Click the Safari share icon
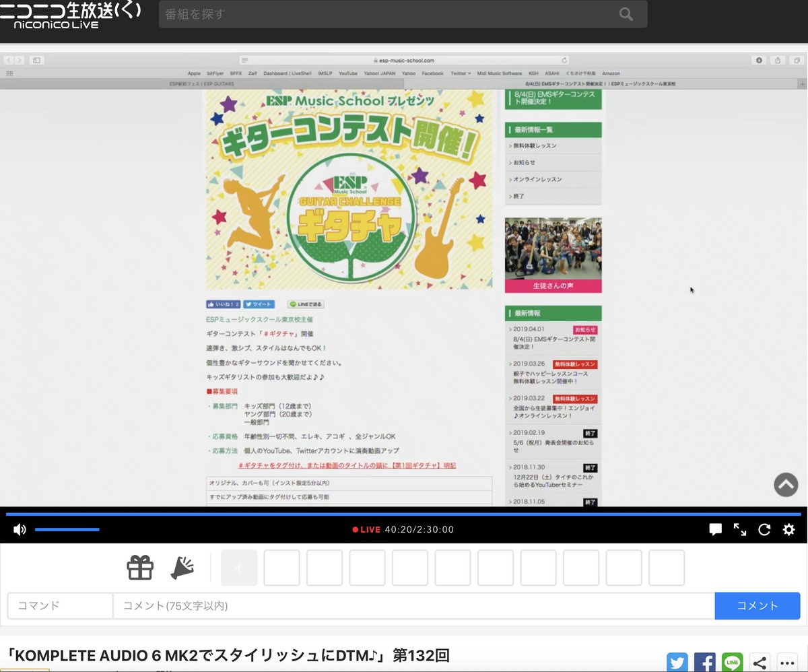 (x=778, y=60)
